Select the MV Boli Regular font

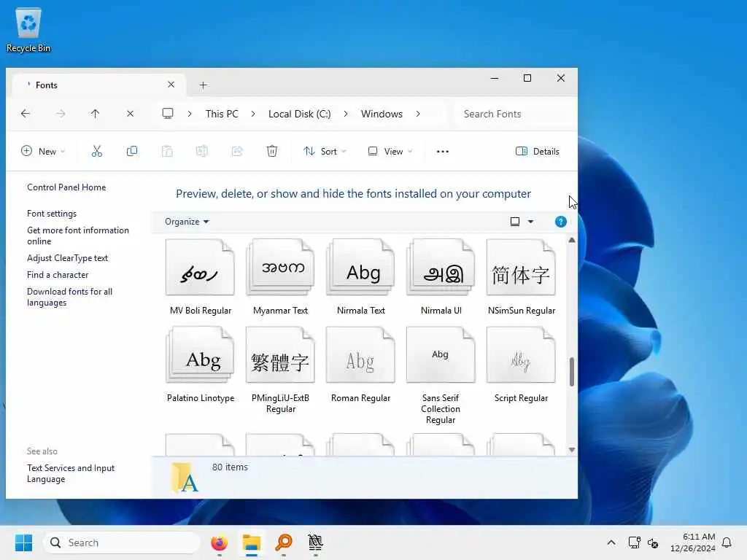click(x=200, y=277)
